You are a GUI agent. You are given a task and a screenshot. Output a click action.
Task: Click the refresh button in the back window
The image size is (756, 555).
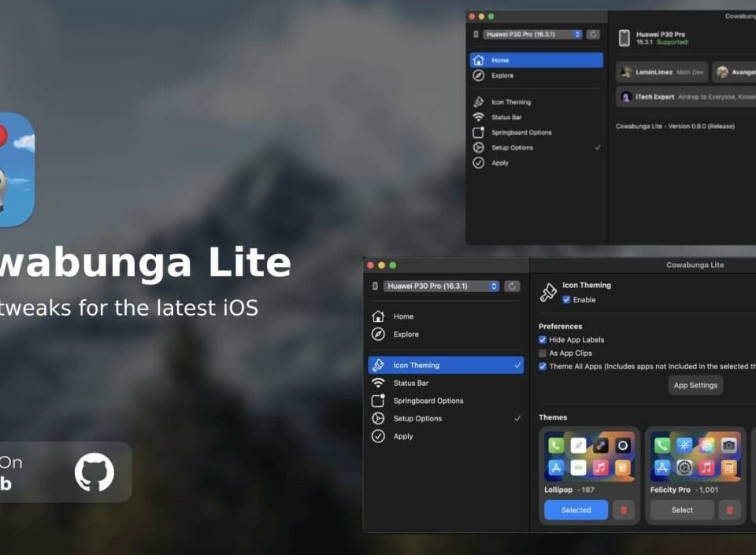click(x=593, y=34)
